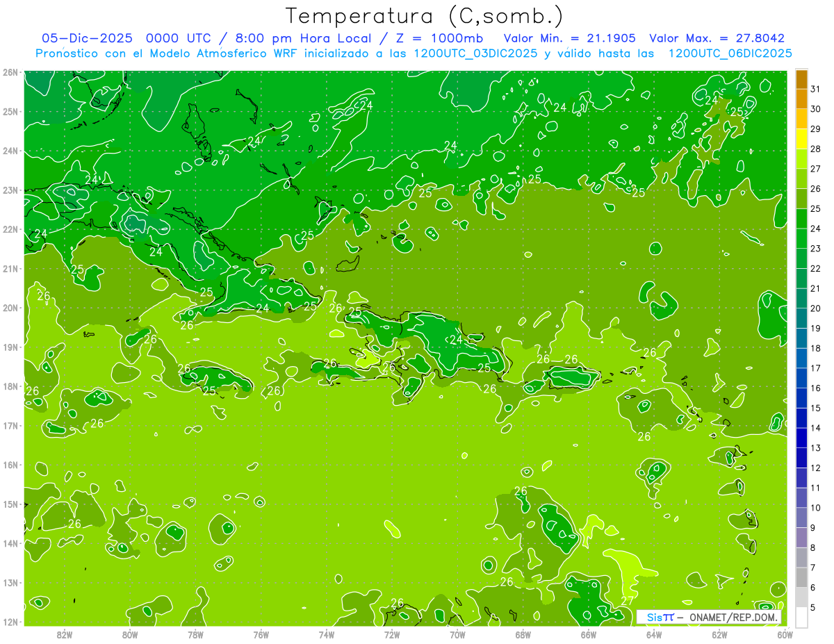
Task: Click the 16N latitude axis label
Action: [10, 465]
